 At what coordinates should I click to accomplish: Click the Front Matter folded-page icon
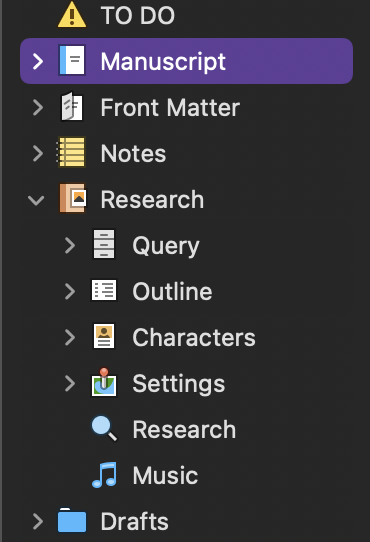tap(72, 106)
